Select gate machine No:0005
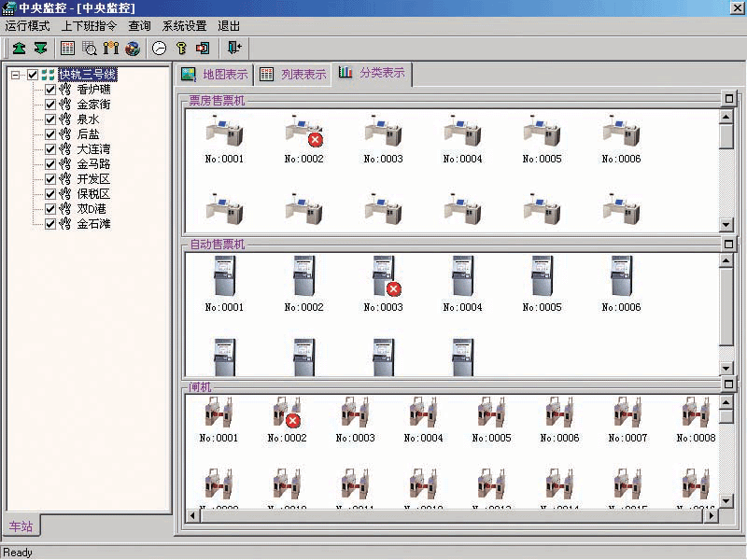The image size is (747, 560). (491, 413)
